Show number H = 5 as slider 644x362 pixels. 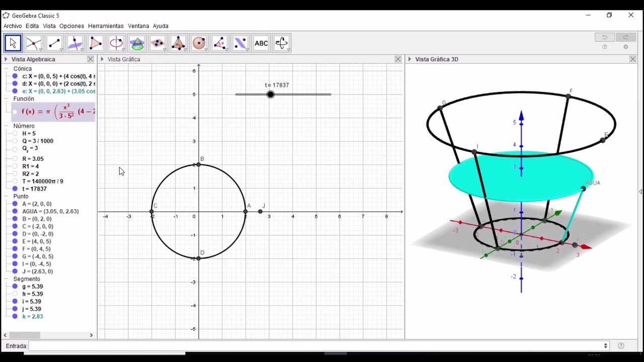(15, 134)
